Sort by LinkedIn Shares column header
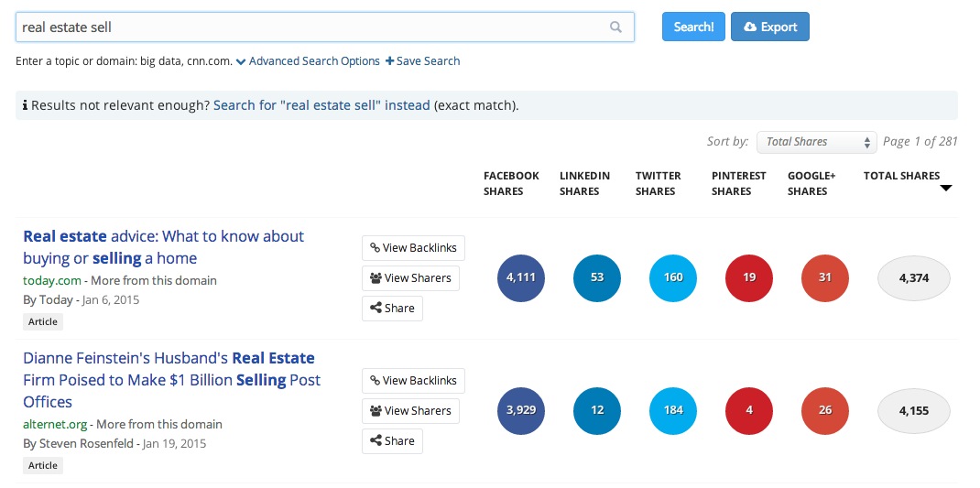980x488 pixels. point(584,184)
